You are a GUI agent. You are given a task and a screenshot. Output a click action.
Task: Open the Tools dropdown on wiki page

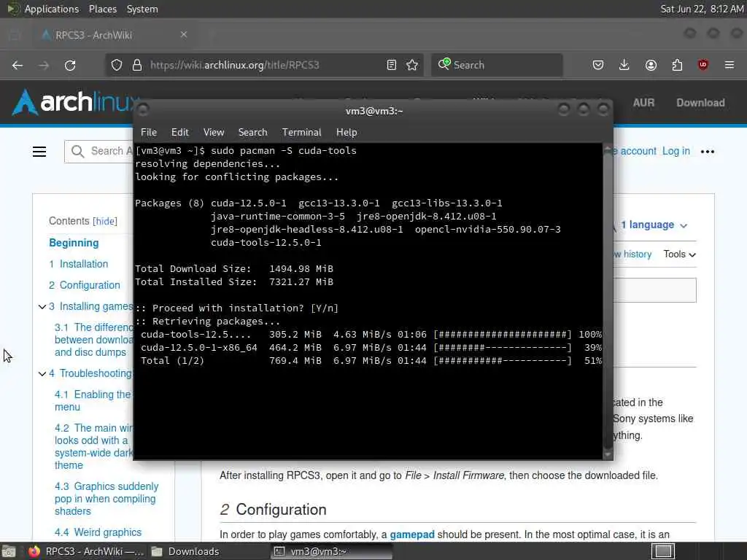tap(679, 254)
